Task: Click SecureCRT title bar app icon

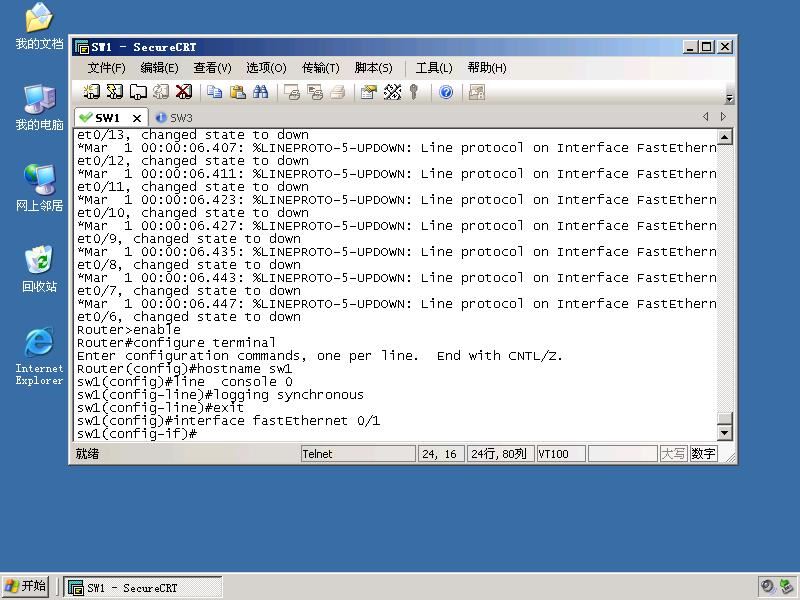Action: click(82, 47)
